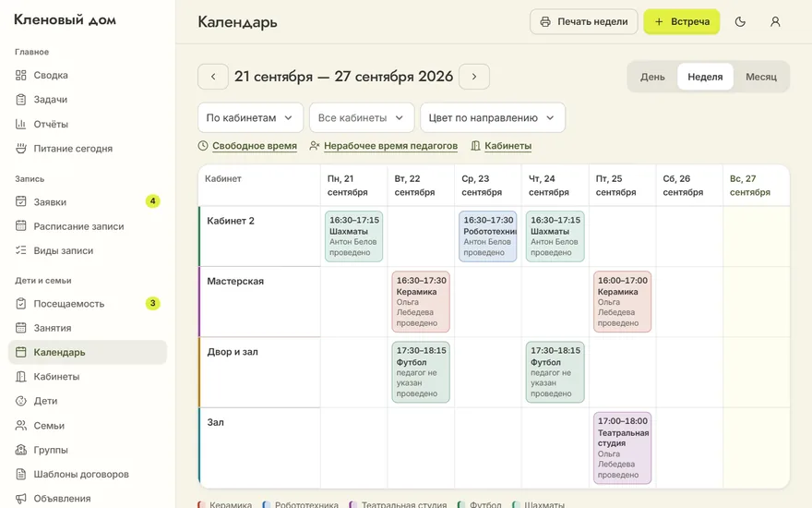Switch to День view
Screen dimensions: 812x508
[652, 77]
